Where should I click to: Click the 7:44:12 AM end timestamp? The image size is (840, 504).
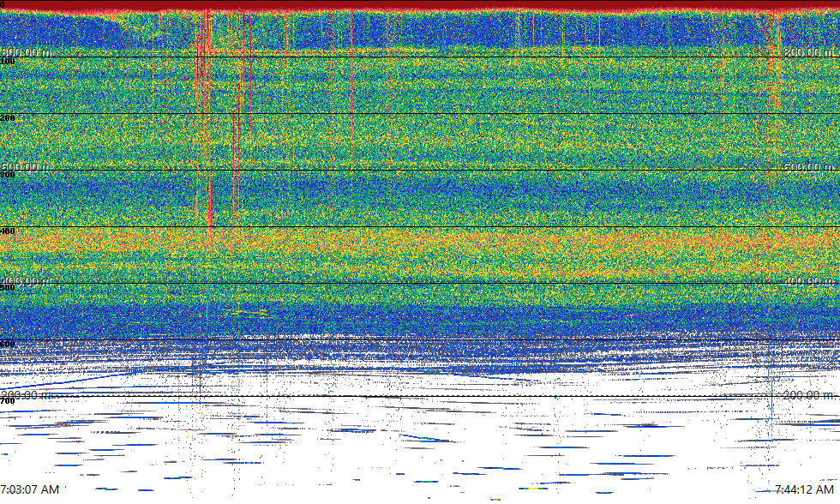click(x=804, y=489)
